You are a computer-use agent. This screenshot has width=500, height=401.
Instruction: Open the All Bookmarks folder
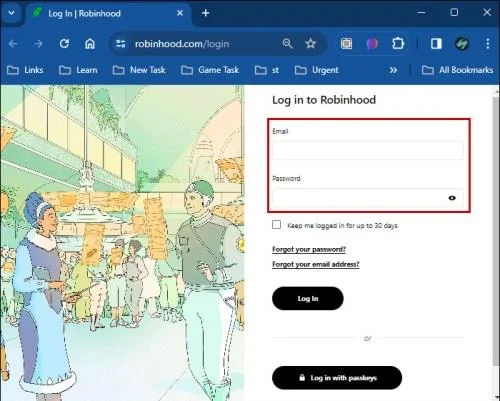pos(457,70)
